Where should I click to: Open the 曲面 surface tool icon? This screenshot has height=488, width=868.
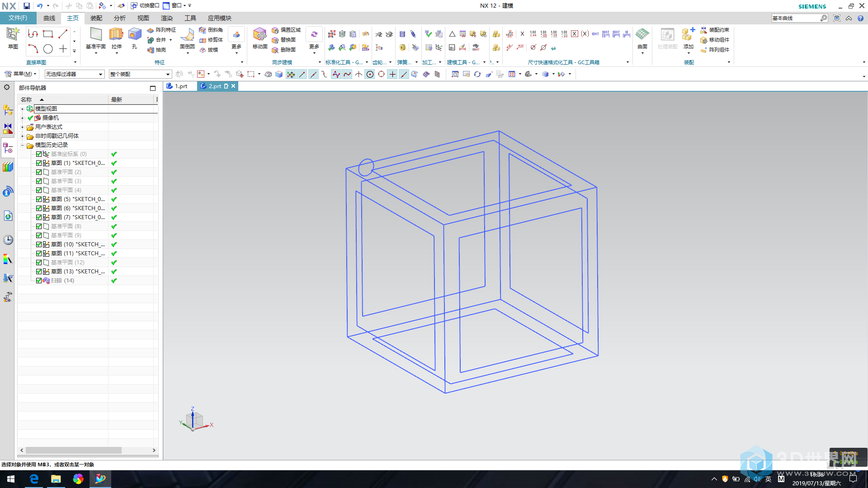point(642,34)
